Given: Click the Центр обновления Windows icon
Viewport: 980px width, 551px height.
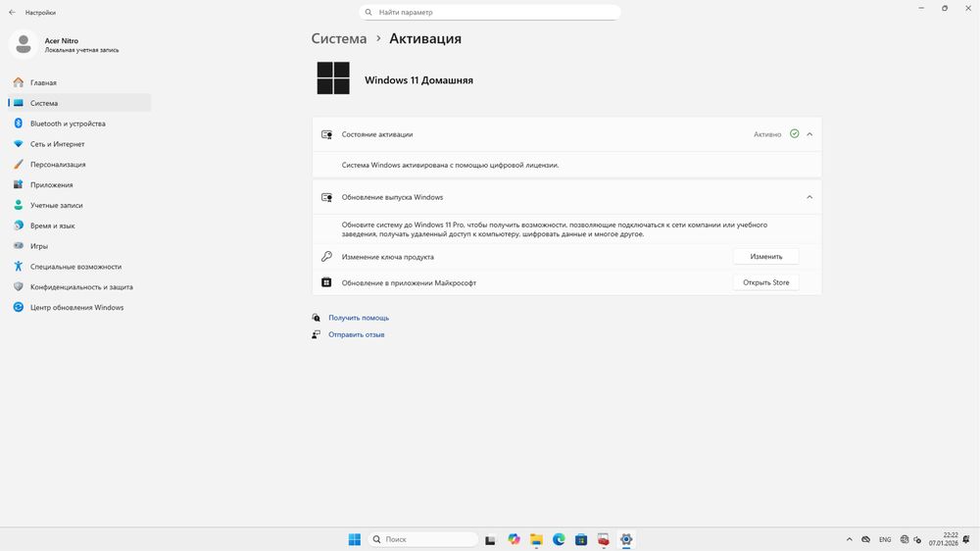Looking at the screenshot, I should point(18,307).
